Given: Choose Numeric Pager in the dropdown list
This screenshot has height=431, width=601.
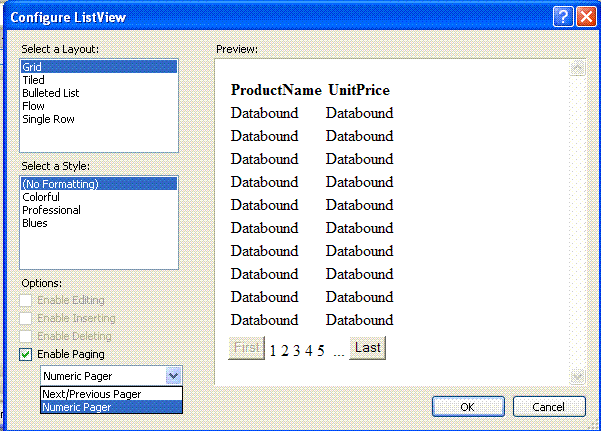Looking at the screenshot, I should [x=77, y=407].
